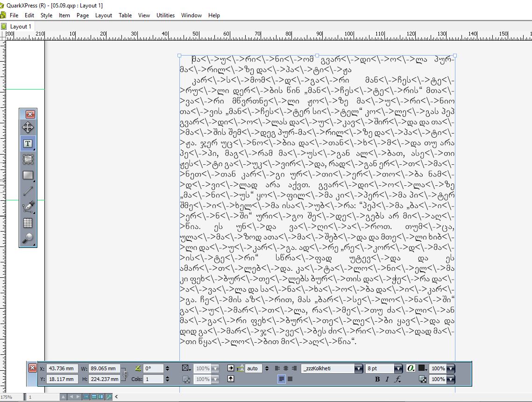
Task: Open the Utilities menu
Action: point(165,15)
